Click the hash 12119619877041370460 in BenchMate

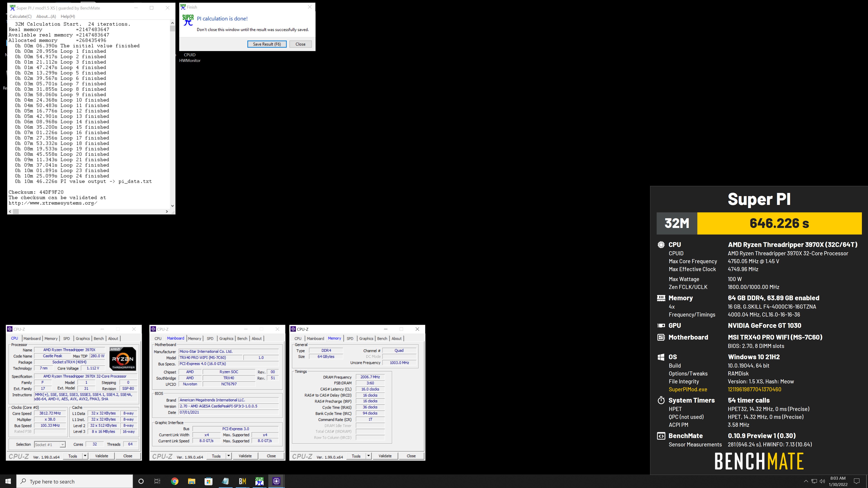click(x=755, y=389)
